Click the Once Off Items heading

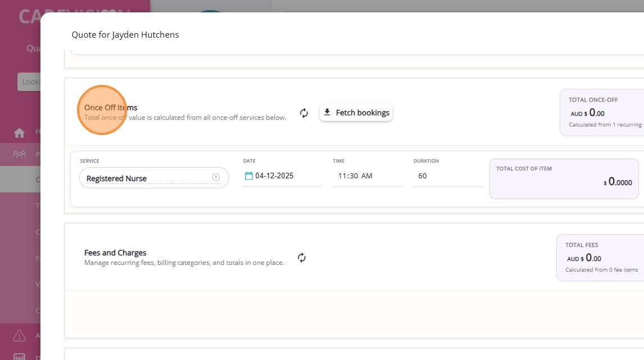[x=111, y=107]
